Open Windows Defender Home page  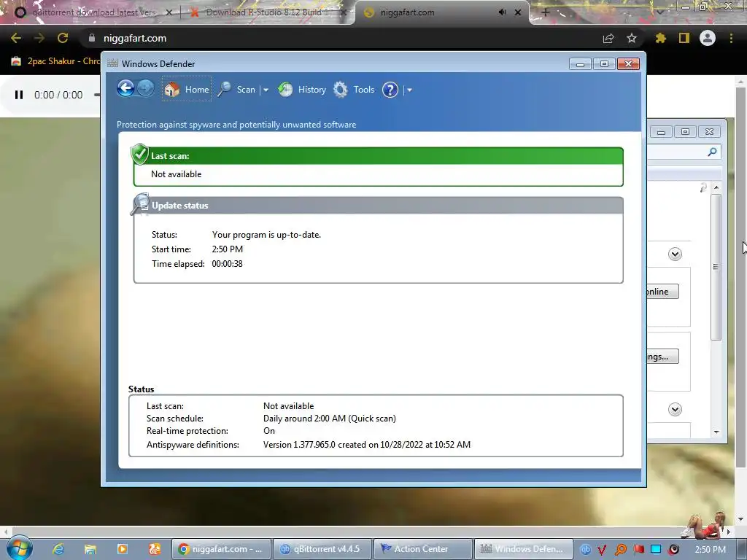186,89
